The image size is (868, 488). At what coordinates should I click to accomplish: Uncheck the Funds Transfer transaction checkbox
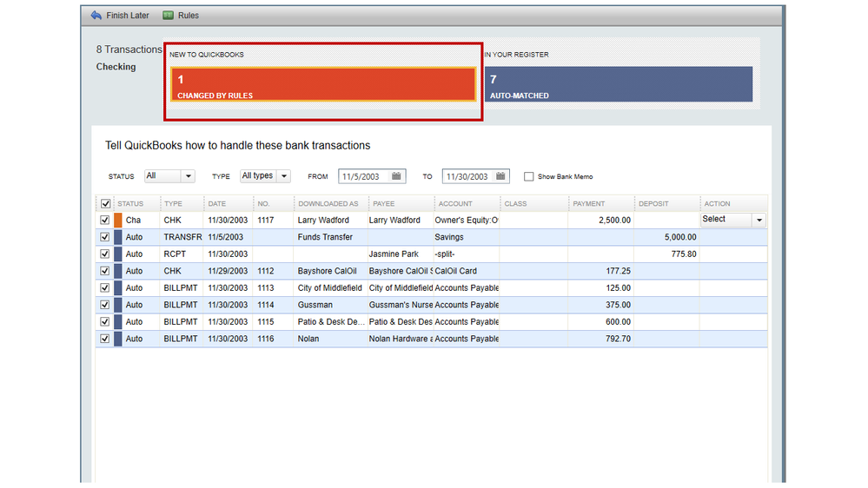pyautogui.click(x=104, y=237)
